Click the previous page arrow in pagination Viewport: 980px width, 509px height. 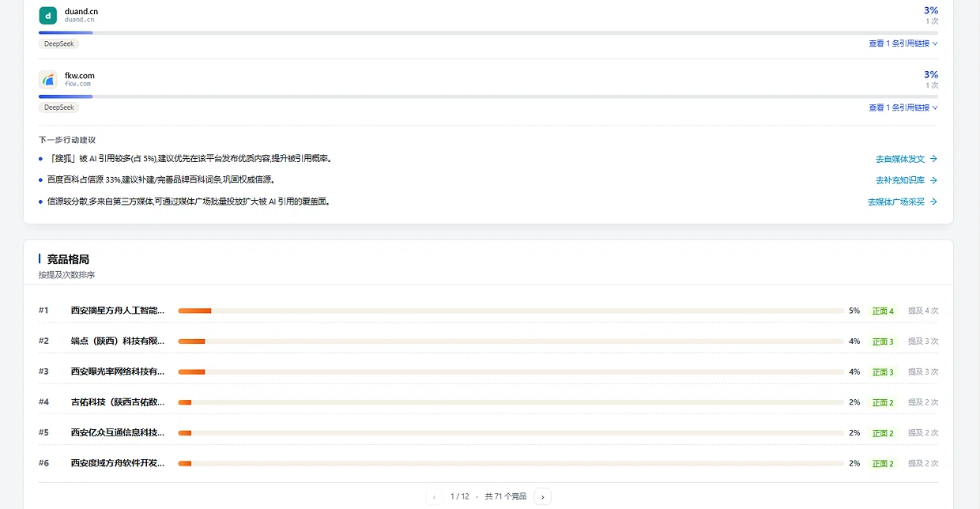434,496
